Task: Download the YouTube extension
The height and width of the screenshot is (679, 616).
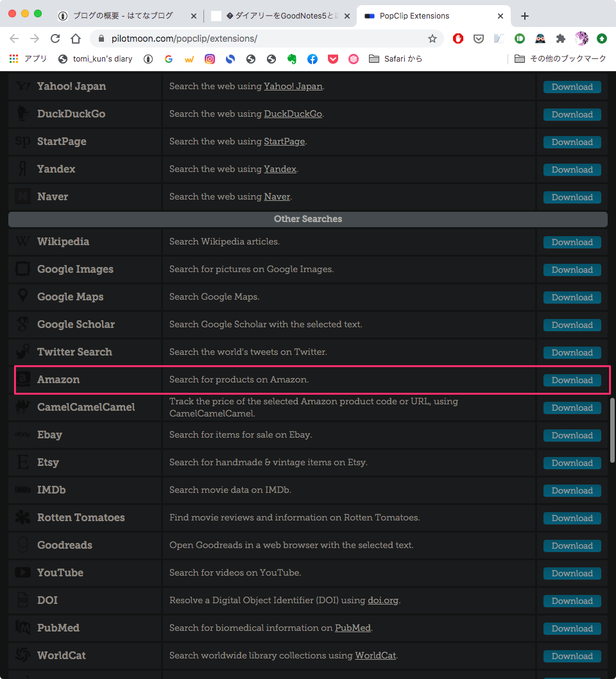Action: tap(572, 573)
